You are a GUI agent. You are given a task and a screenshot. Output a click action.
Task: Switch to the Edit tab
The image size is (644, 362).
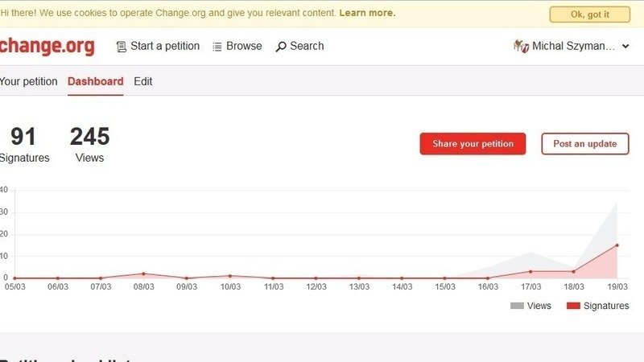[143, 81]
